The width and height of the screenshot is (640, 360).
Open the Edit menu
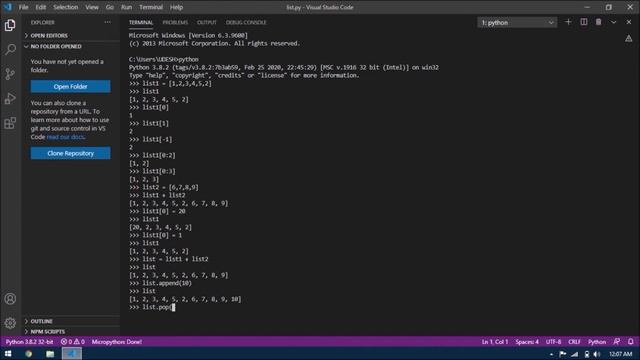pos(40,7)
